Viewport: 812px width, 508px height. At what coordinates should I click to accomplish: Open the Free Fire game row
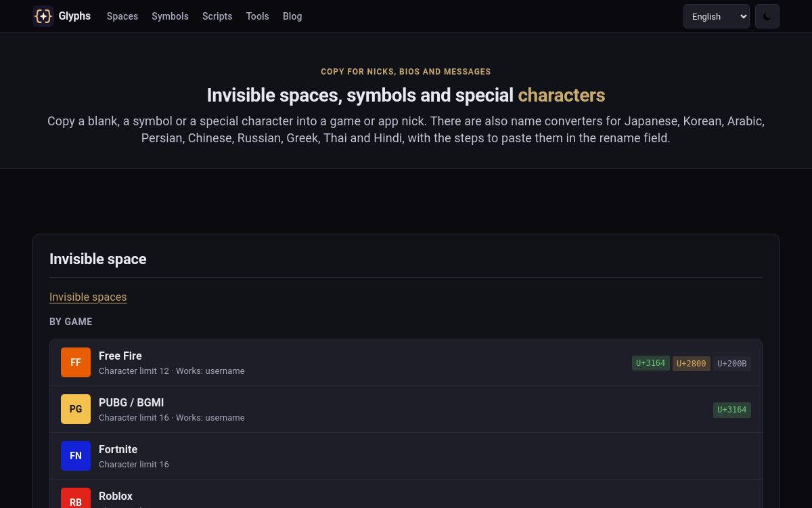[406, 362]
